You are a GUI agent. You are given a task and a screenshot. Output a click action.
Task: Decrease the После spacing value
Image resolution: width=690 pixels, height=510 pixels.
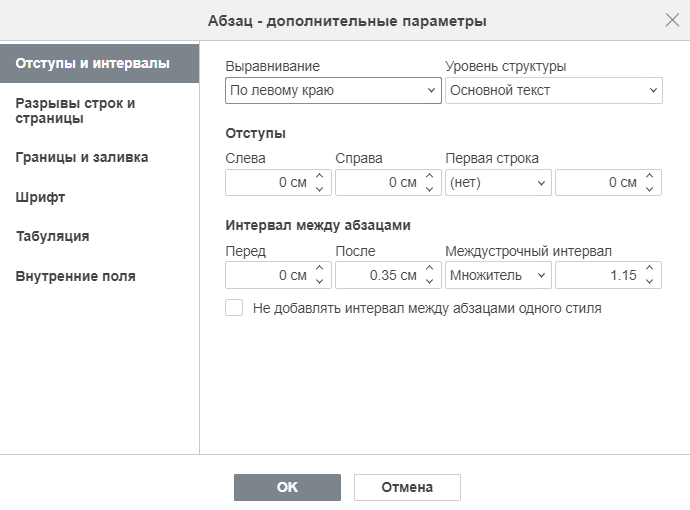point(430,282)
